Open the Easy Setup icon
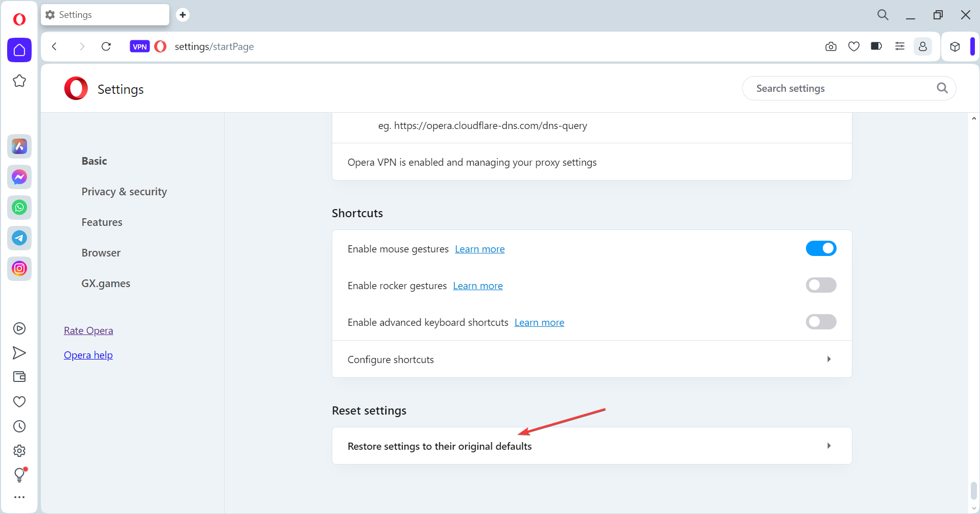 900,46
